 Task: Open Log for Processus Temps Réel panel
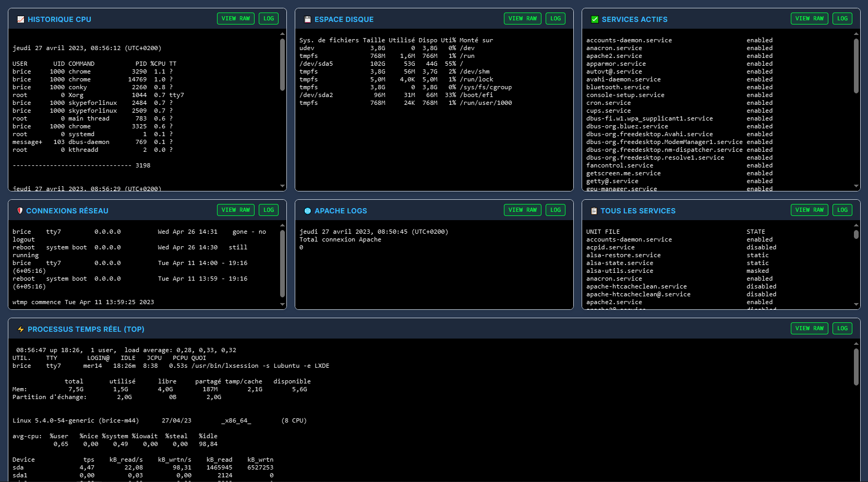tap(842, 328)
